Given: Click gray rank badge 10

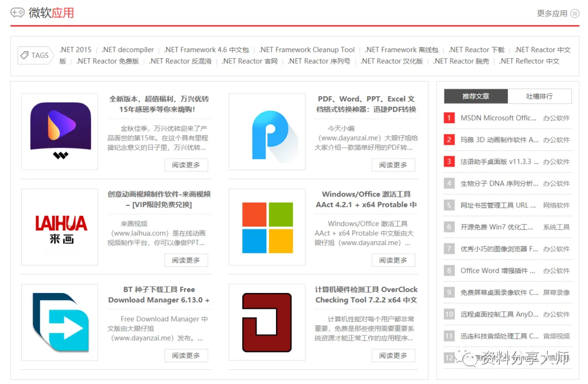Looking at the screenshot, I should [x=449, y=314].
